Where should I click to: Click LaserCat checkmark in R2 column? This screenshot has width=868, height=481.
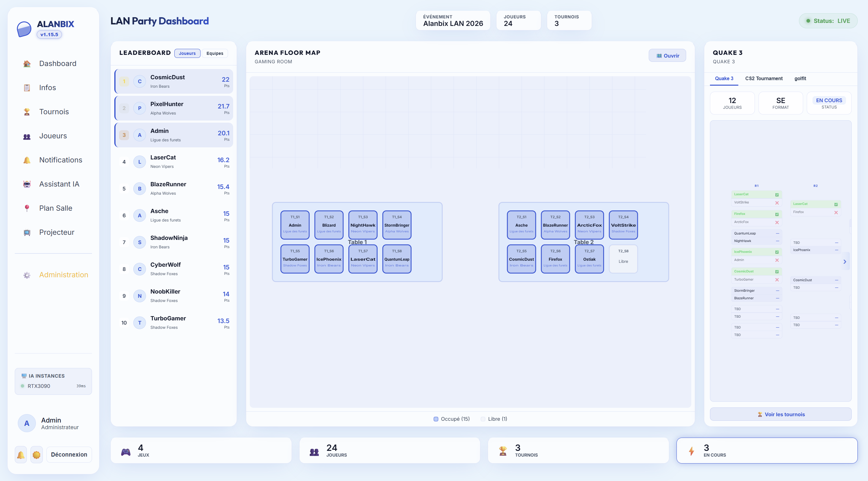coord(836,204)
